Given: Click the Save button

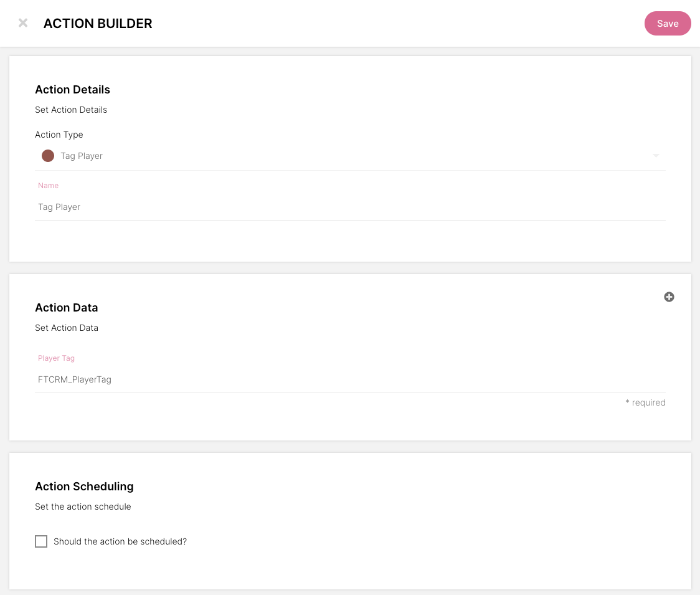Looking at the screenshot, I should tap(668, 24).
